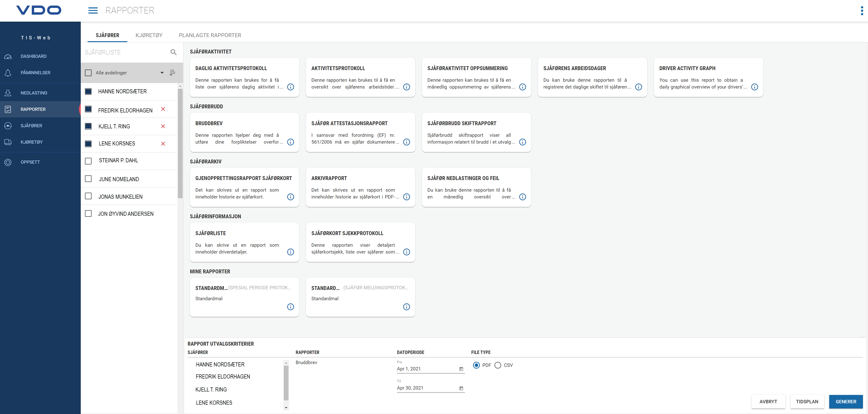Check Jonas Munkelien checkbox
Image resolution: width=868 pixels, height=414 pixels.
(88, 196)
